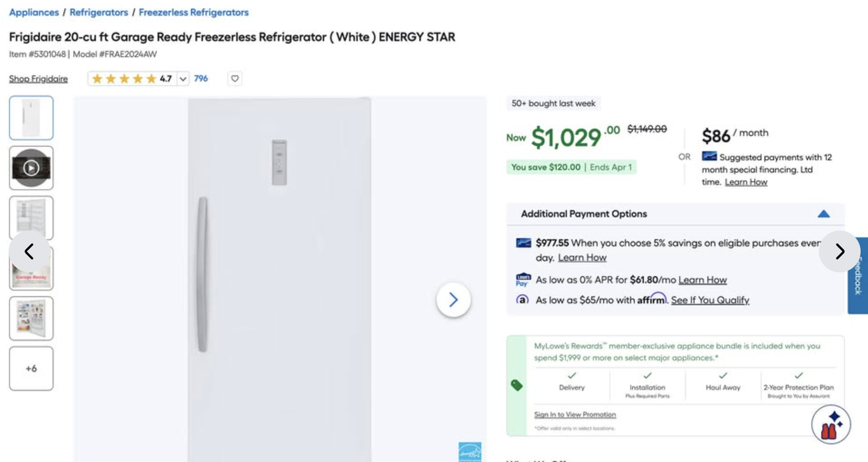Open Sign In to View Promotion

[x=575, y=414]
